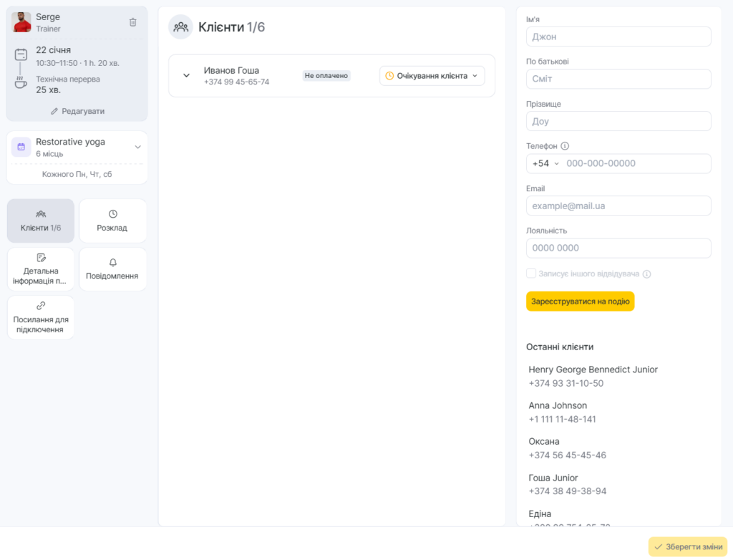Click the coffee cup break icon
The width and height of the screenshot is (733, 560).
(x=21, y=83)
